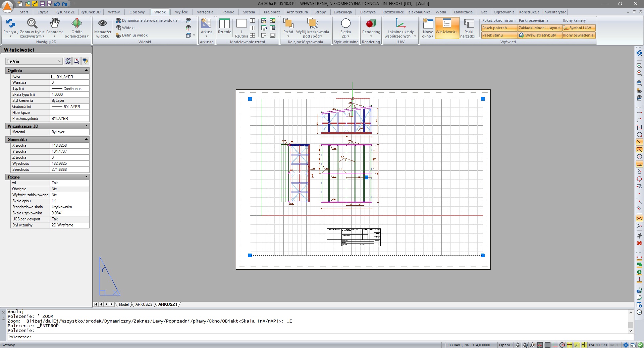Image resolution: width=644 pixels, height=348 pixels.
Task: Toggle Zakładki Model i Layout
Action: coord(540,28)
